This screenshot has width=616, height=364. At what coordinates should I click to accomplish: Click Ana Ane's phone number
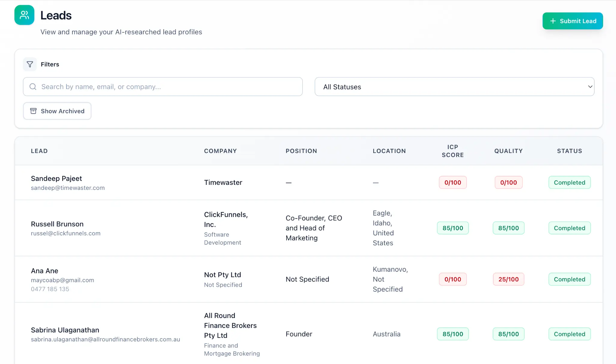(50, 289)
